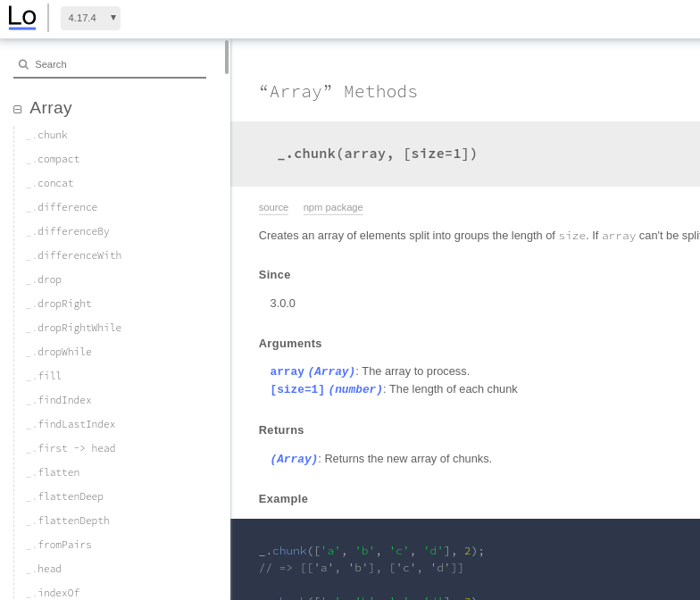Click the Lo logo in header
The width and height of the screenshot is (700, 600).
tap(21, 18)
